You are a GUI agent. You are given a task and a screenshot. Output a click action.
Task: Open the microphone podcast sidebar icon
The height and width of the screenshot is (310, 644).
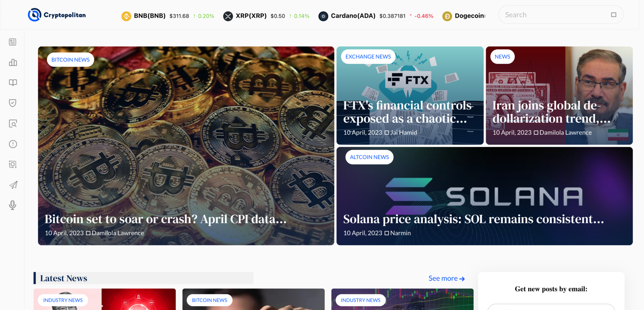pos(13,205)
